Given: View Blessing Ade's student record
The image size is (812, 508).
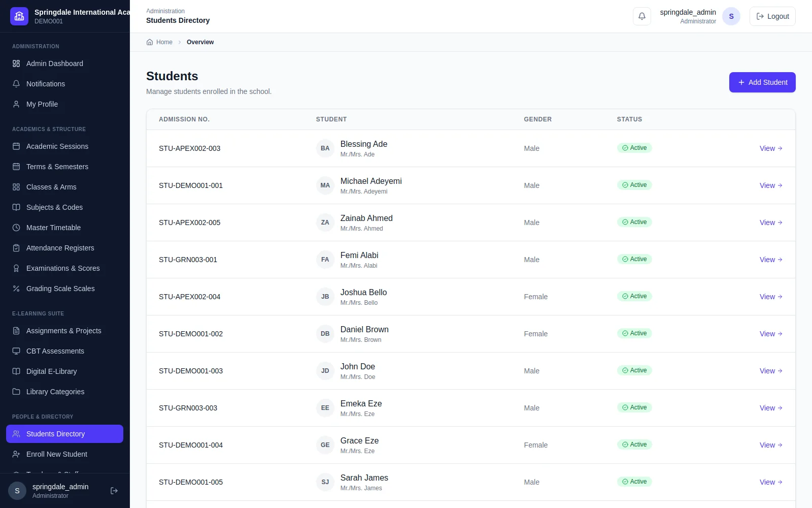Looking at the screenshot, I should coord(771,148).
